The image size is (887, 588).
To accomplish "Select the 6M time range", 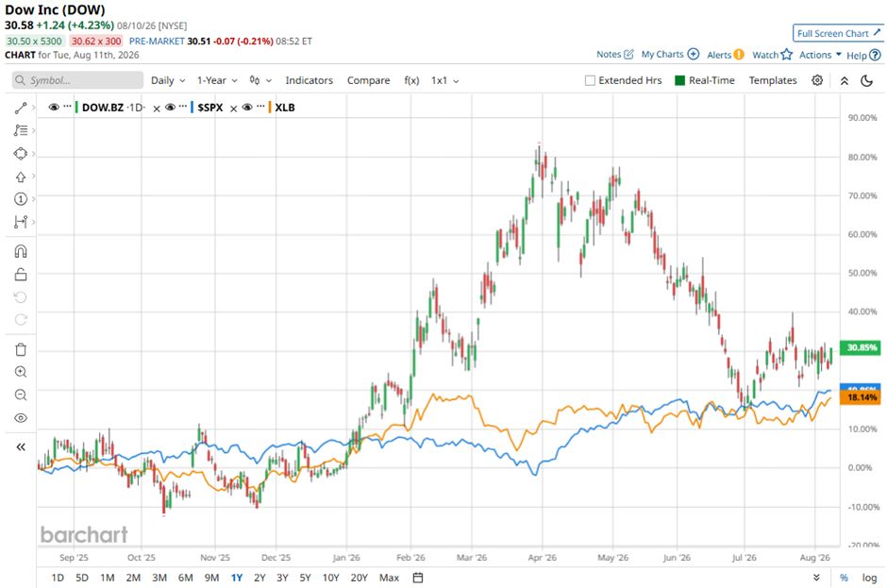I will coord(186,578).
